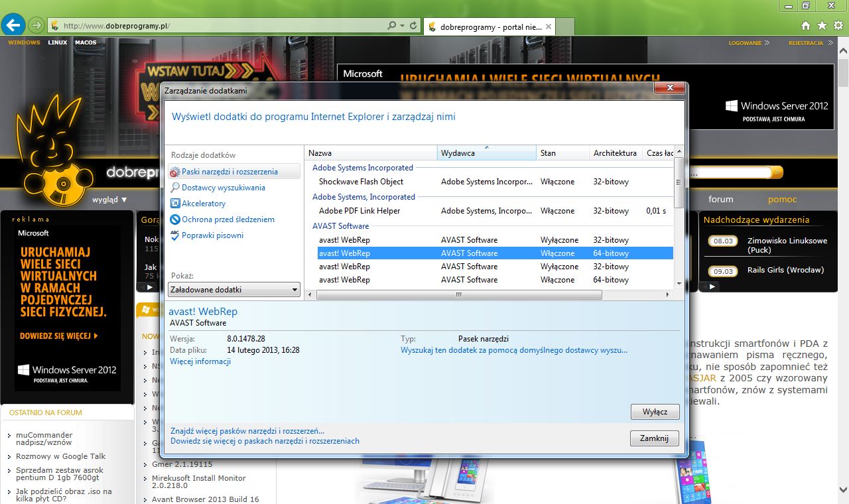Click the add-ons list scroll down arrow
Screen dimensions: 849x504
[679, 284]
